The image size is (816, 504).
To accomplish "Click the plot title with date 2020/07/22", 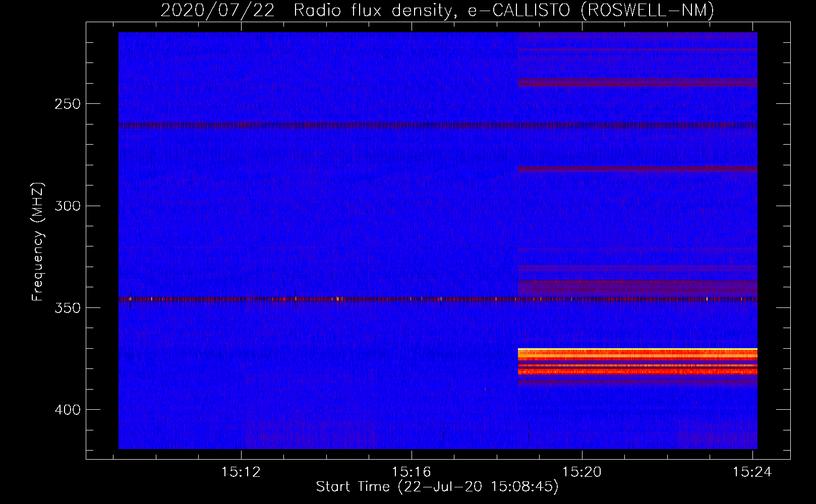I will pos(437,10).
